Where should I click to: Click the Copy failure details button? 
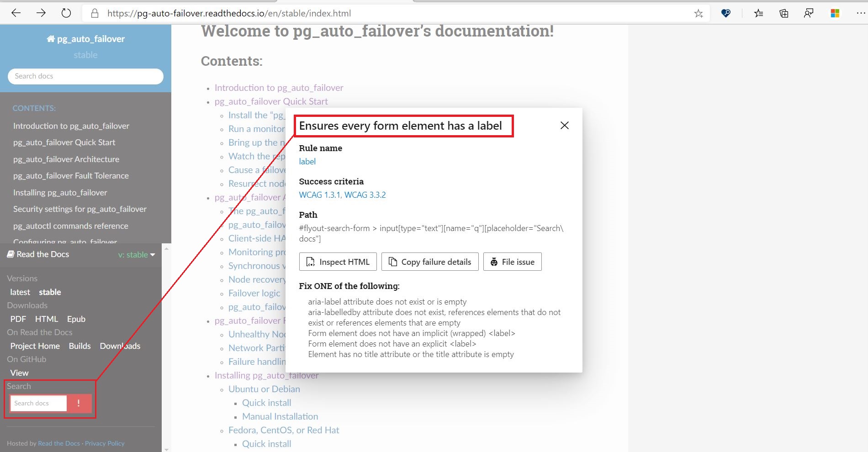point(429,262)
